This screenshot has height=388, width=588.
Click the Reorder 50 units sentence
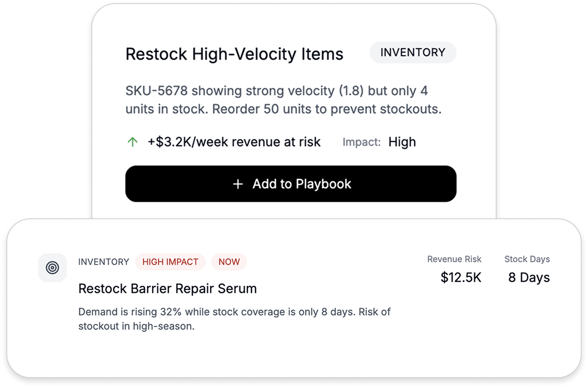327,109
